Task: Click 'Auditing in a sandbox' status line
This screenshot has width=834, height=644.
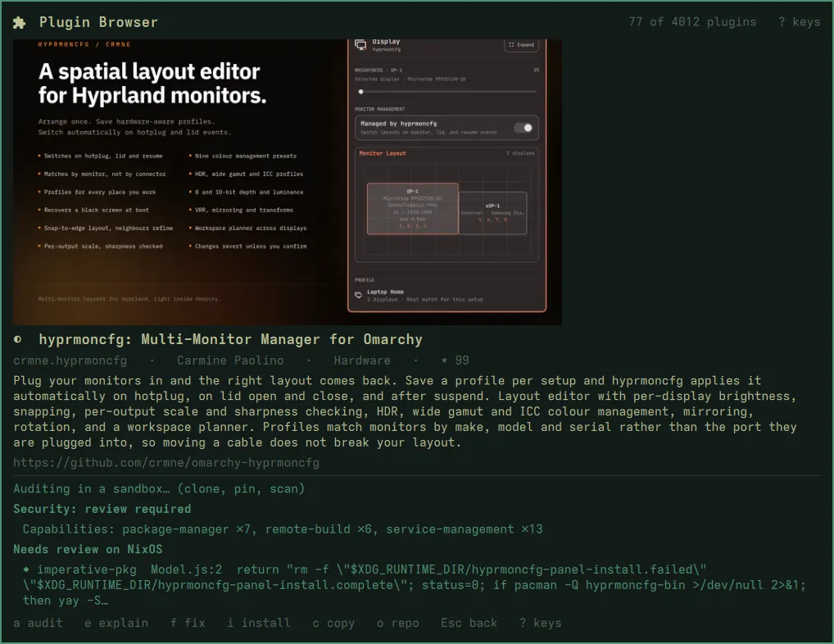Action: [159, 488]
